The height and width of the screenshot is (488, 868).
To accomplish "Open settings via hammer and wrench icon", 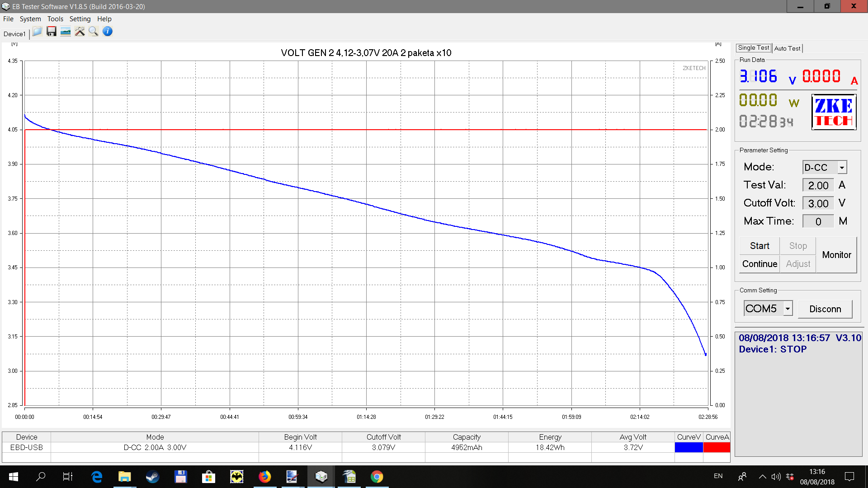I will (x=80, y=31).
